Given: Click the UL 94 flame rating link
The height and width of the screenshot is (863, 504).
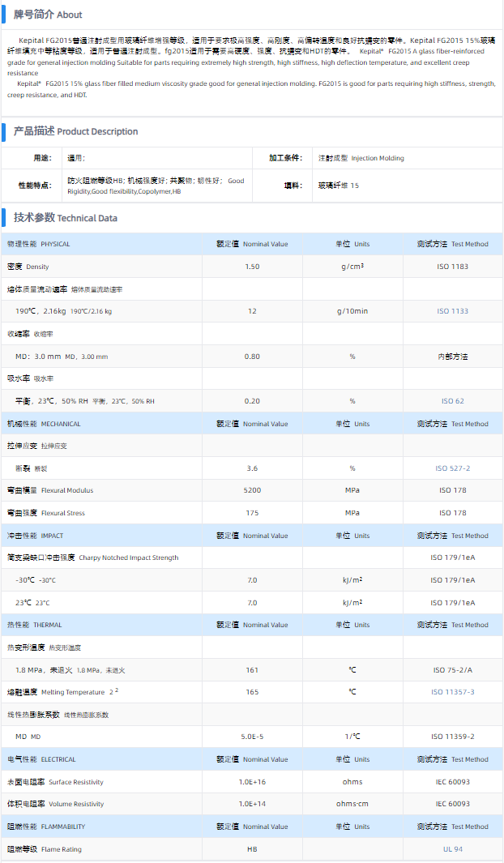Looking at the screenshot, I should point(452,849).
